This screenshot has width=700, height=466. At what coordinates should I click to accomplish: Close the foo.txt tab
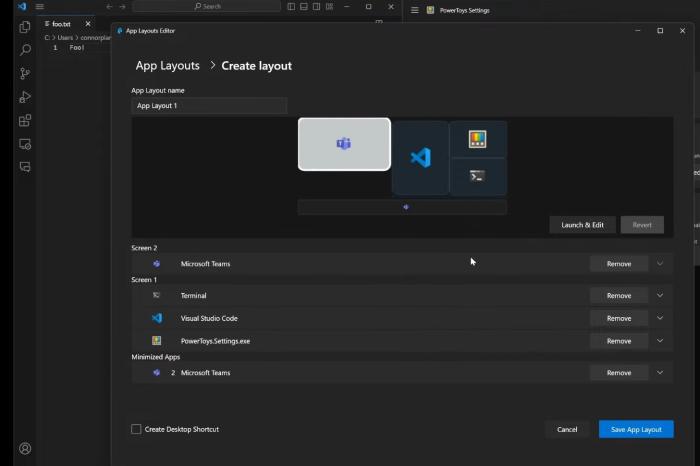coord(88,24)
